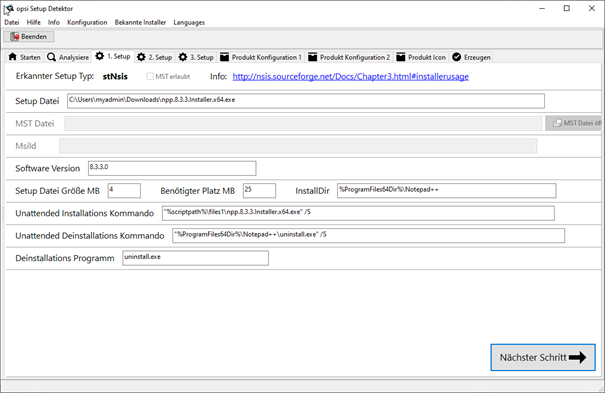The width and height of the screenshot is (605, 393).
Task: Close the opsi Setup Detektor window
Action: pyautogui.click(x=591, y=8)
